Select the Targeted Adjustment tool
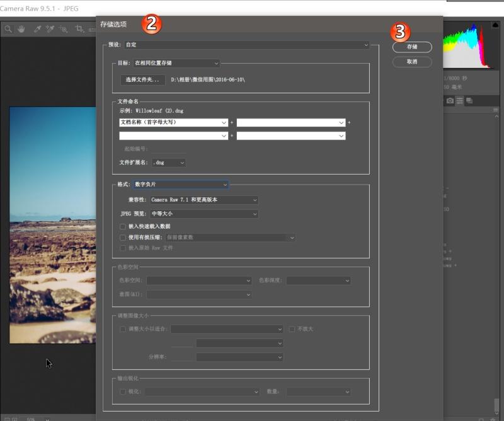Screen dimensions: 504x421 coord(64,29)
